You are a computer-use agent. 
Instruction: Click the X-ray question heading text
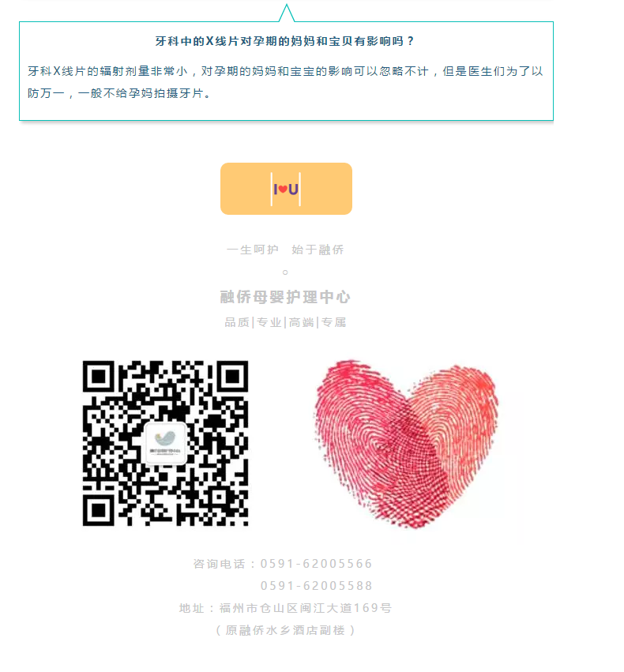pos(285,41)
